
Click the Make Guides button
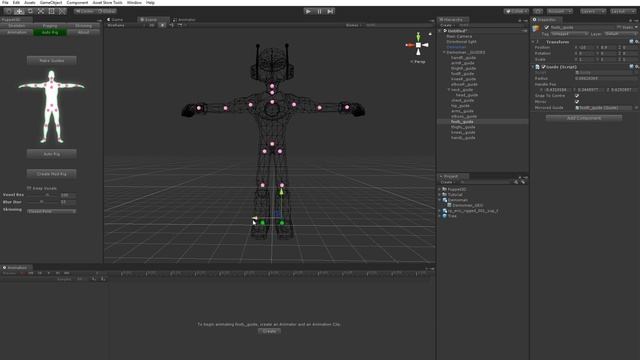pyautogui.click(x=51, y=60)
